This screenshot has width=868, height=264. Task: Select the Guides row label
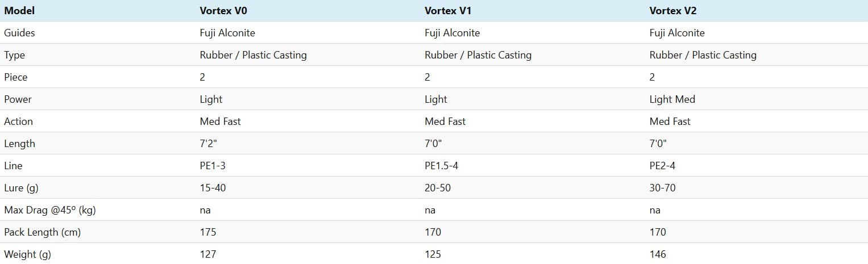pyautogui.click(x=19, y=33)
